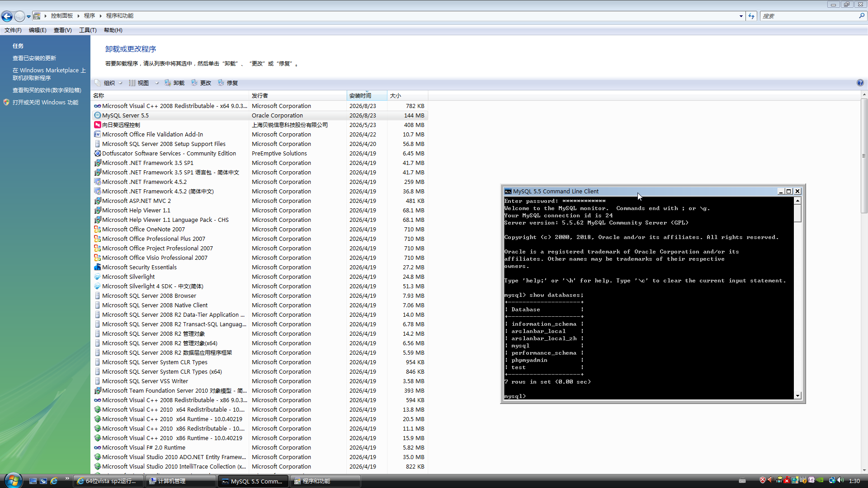The height and width of the screenshot is (488, 868).
Task: Select Microsoft SQL Server VSS Writer entry
Action: (x=259, y=381)
